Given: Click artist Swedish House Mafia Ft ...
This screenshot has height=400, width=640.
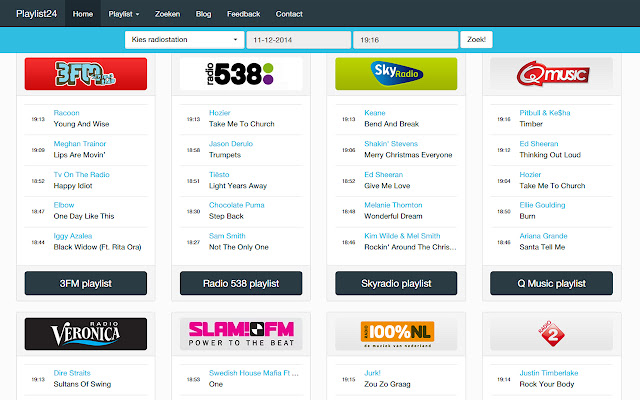Looking at the screenshot, I should [253, 373].
